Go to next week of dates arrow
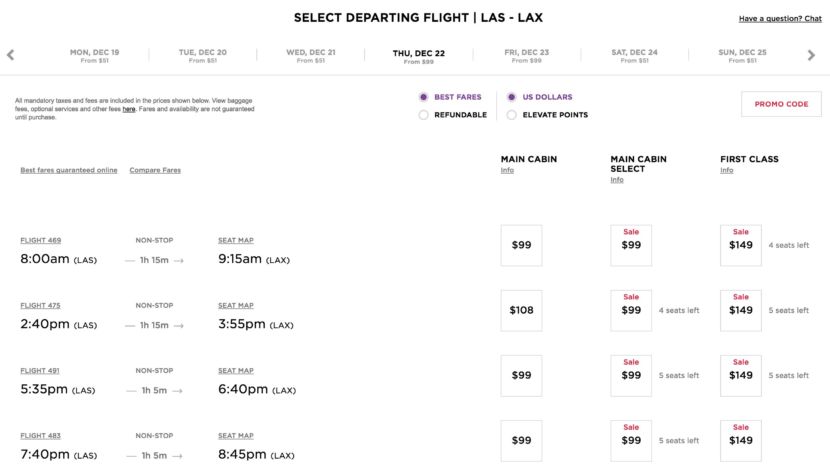Image resolution: width=830 pixels, height=470 pixels. [811, 55]
